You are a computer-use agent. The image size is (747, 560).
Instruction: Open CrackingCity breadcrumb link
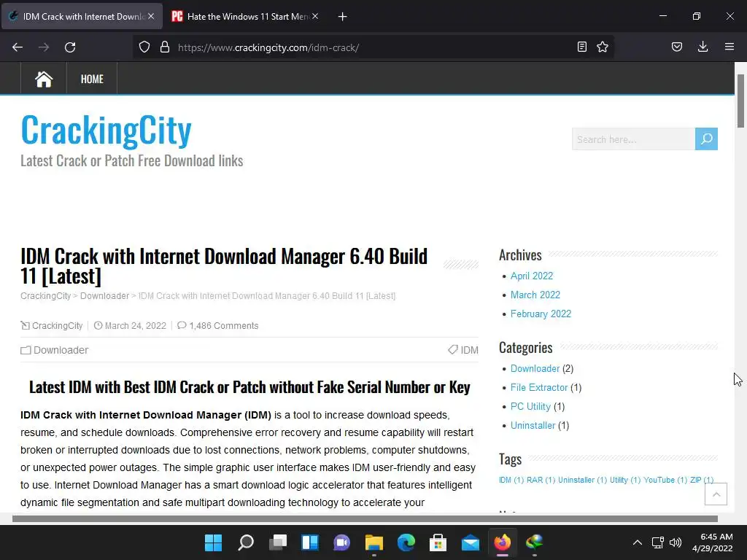[x=45, y=296]
